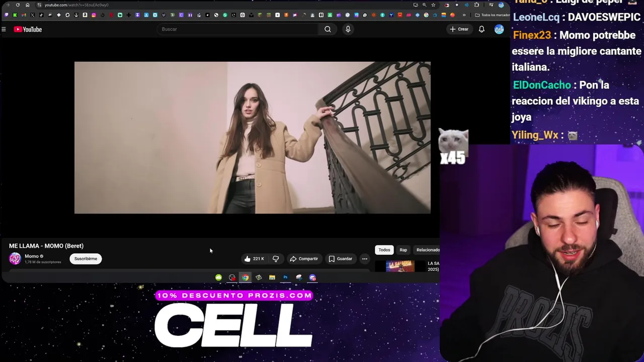Screen dimensions: 644x362
Task: Click the video player to toggle playback
Action: tap(252, 138)
